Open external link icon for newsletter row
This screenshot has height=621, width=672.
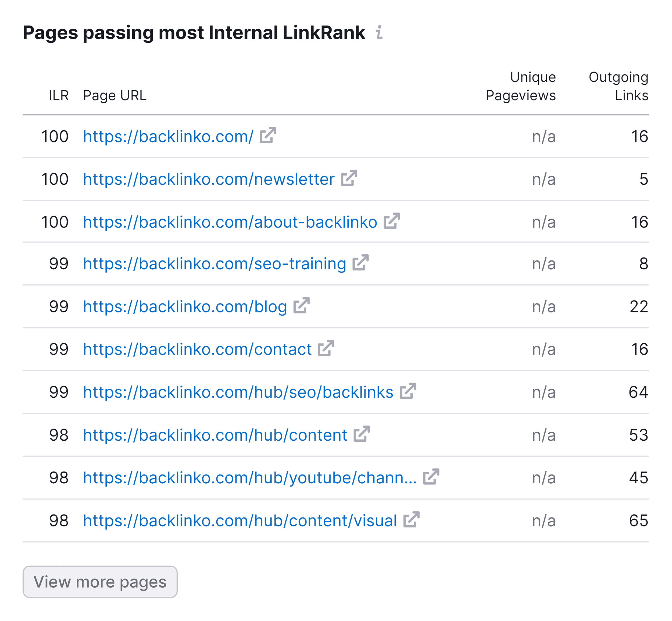coord(349,178)
